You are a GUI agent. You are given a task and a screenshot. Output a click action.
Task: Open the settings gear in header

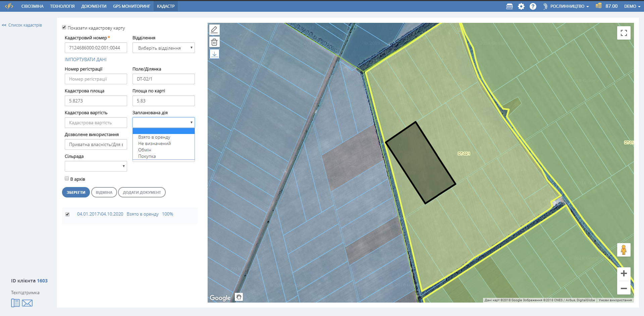(521, 6)
